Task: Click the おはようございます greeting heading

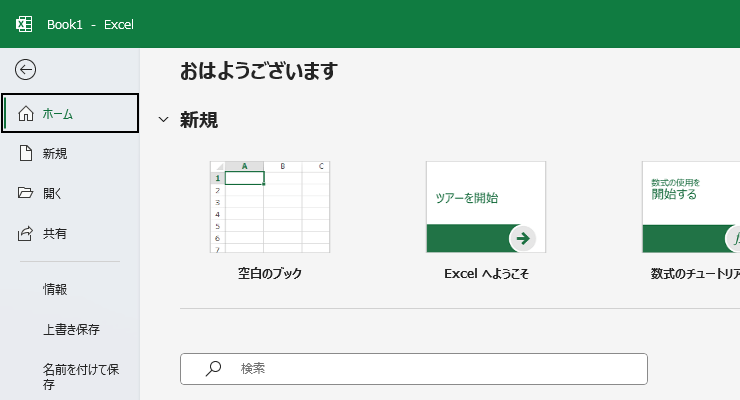Action: 259,71
